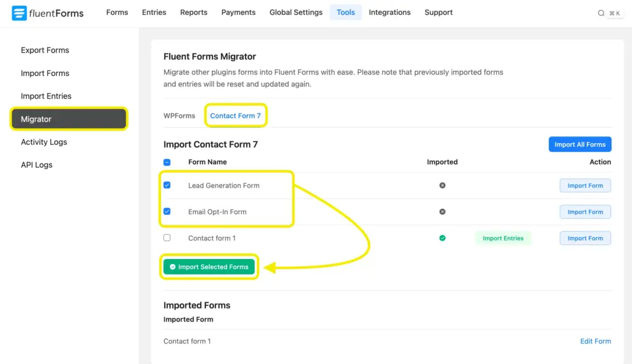The width and height of the screenshot is (632, 364).
Task: Navigate to the Integrations menu
Action: [x=389, y=12]
